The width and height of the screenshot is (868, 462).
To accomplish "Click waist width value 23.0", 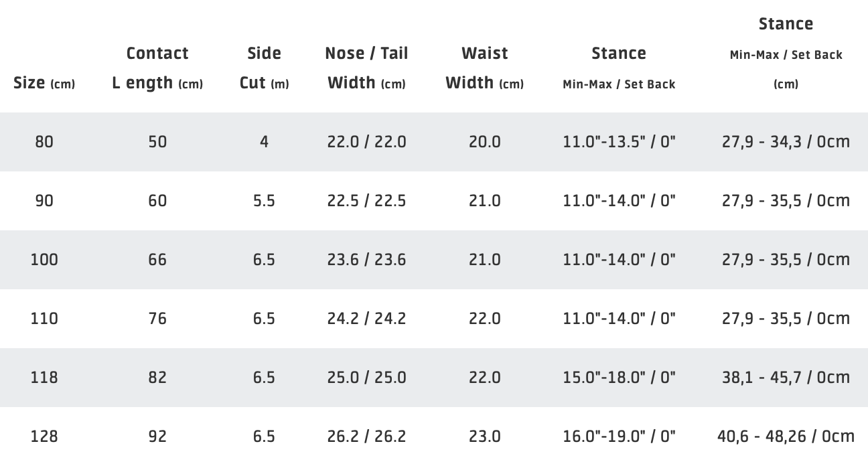I will 484,437.
